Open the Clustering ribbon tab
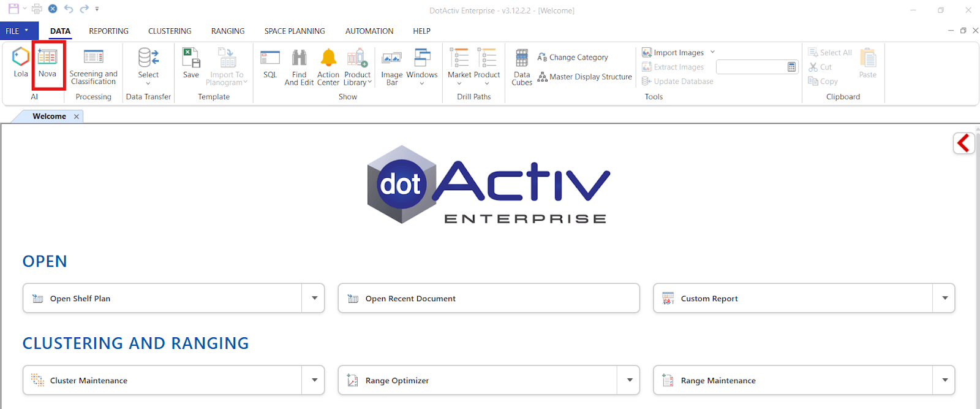This screenshot has height=409, width=980. pos(170,31)
